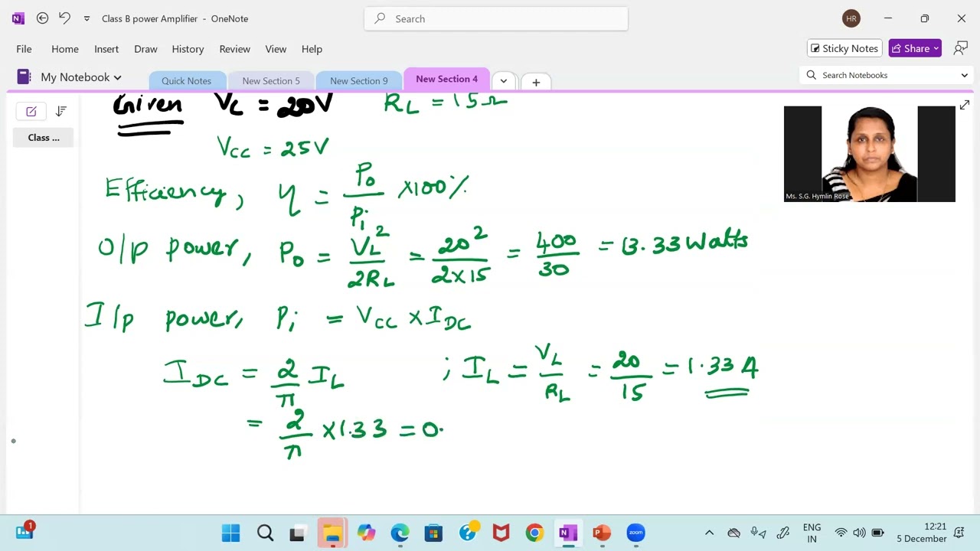This screenshot has height=551, width=980.
Task: Select the New Section 4 tab
Action: pos(446,79)
